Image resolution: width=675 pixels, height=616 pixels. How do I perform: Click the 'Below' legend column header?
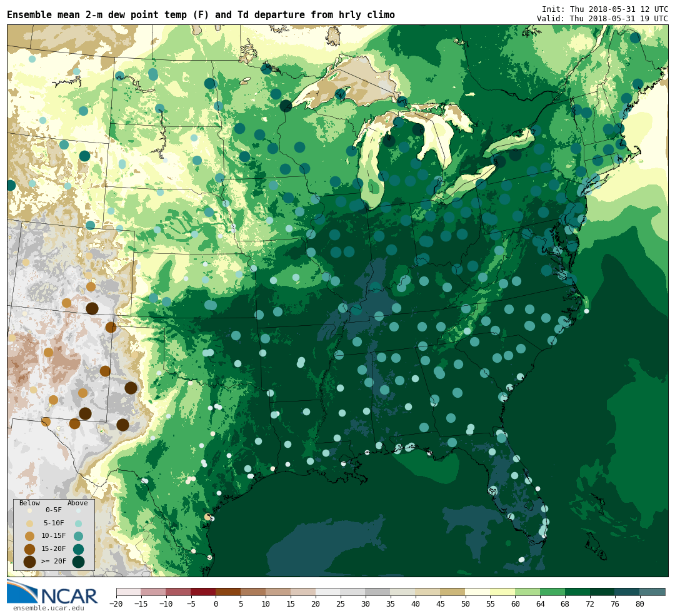pos(29,503)
